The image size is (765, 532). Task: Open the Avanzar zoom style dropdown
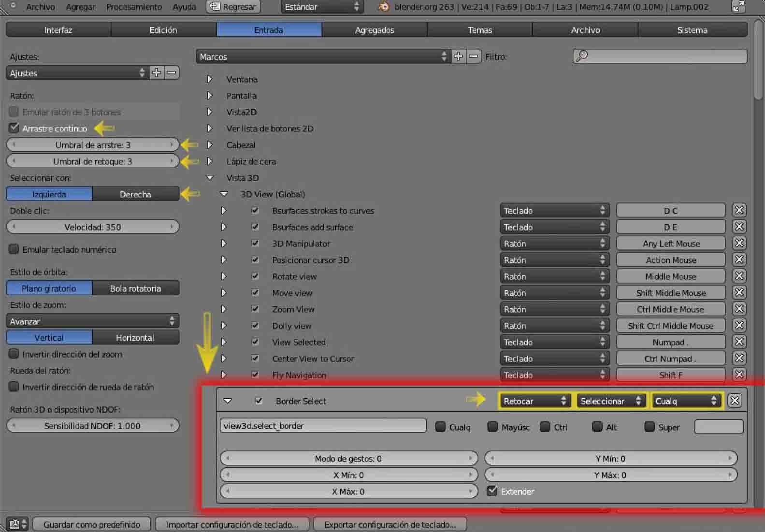pyautogui.click(x=92, y=321)
